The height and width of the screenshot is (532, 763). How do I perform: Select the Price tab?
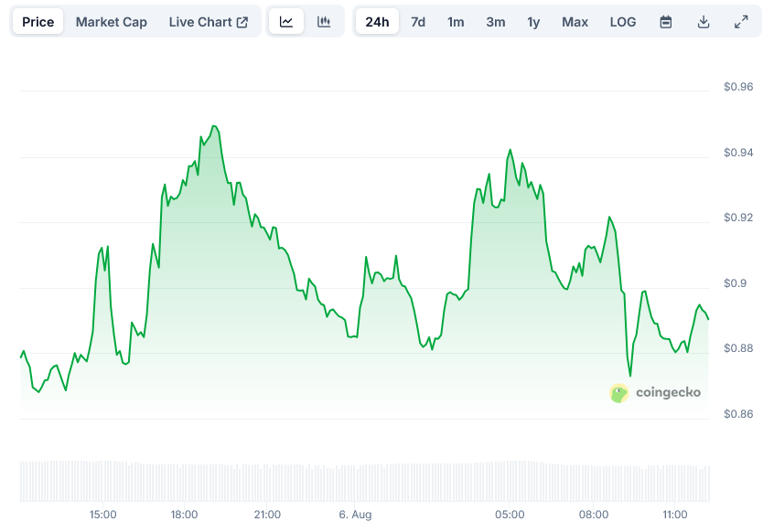coord(38,22)
